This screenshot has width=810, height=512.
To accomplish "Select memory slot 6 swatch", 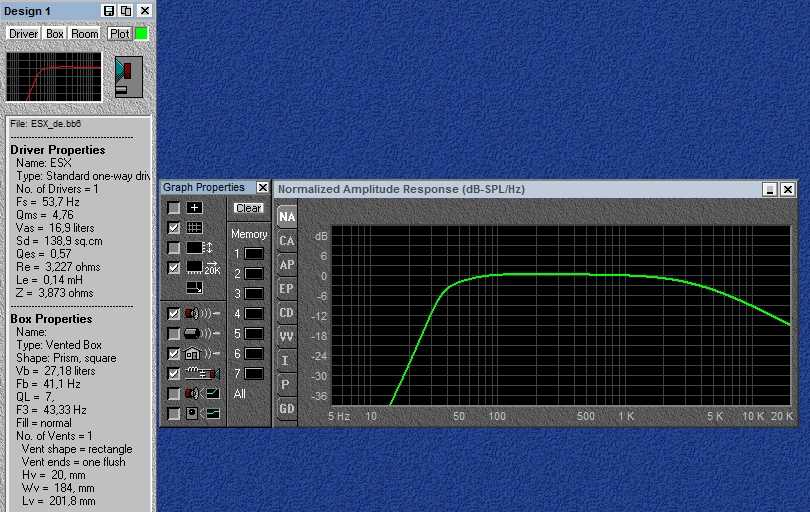I will (254, 354).
